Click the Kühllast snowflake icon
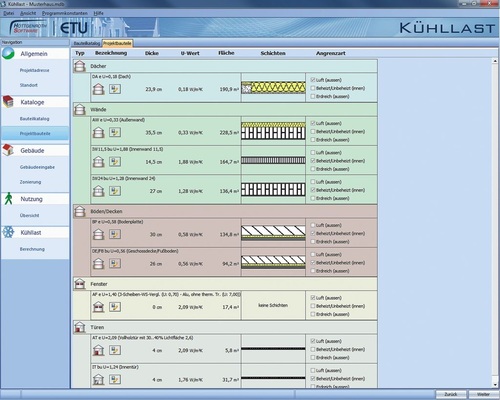 coord(8,232)
